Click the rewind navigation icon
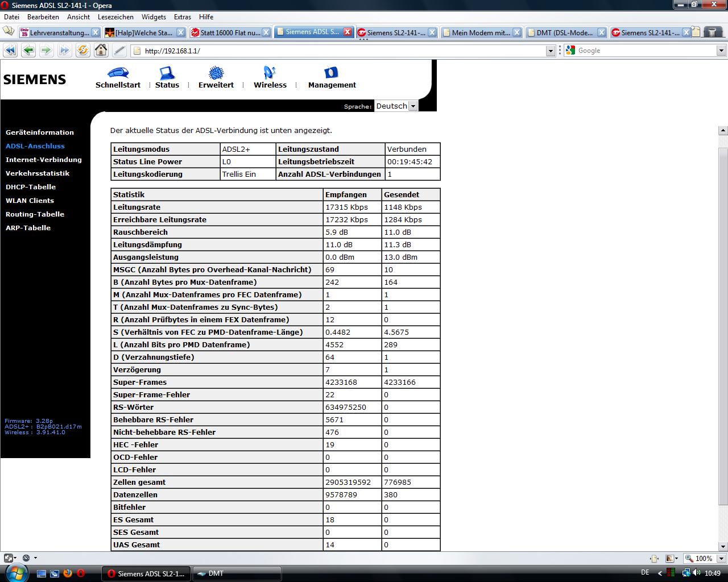This screenshot has width=728, height=582. coord(10,51)
